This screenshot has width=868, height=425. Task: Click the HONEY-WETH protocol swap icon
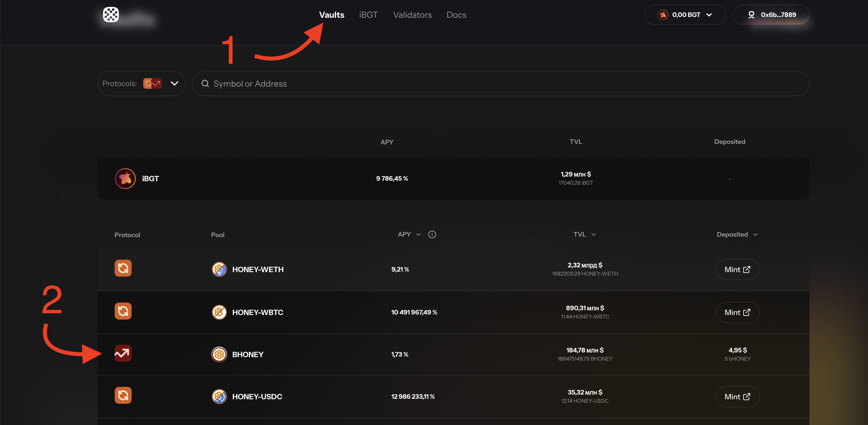[123, 268]
